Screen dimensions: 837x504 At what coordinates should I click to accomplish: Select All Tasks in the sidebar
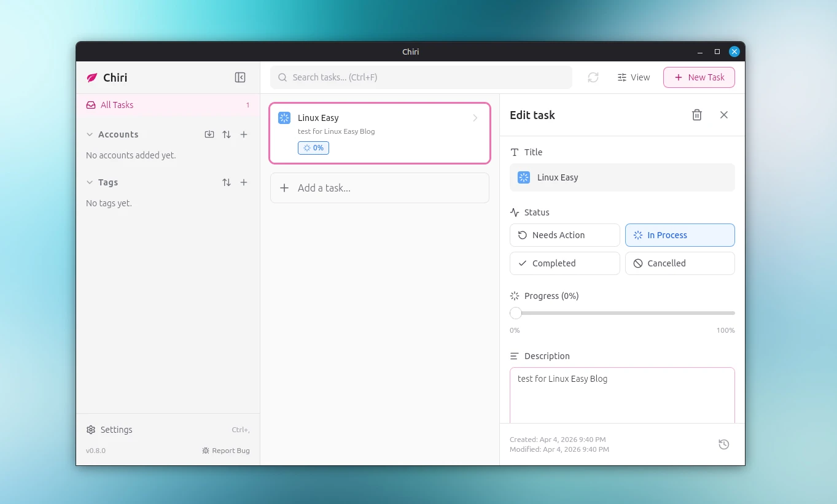coord(117,105)
